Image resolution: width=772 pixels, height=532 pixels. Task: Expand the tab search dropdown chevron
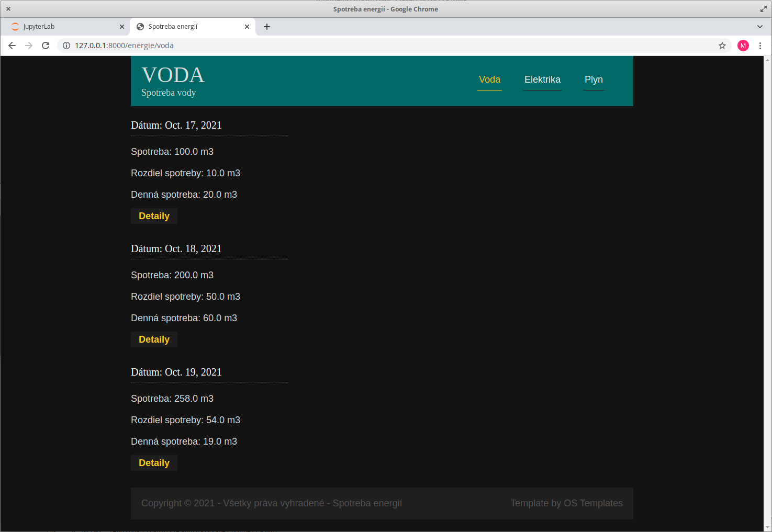click(x=759, y=27)
